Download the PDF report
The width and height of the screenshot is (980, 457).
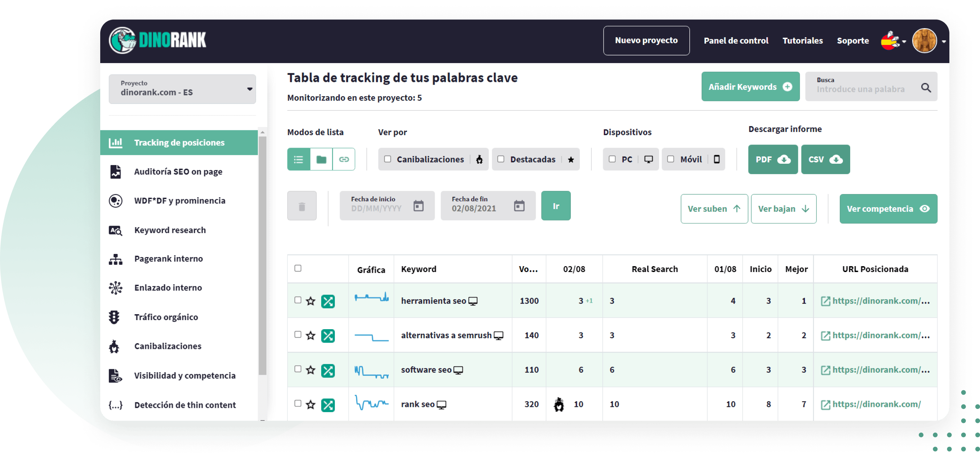click(773, 159)
